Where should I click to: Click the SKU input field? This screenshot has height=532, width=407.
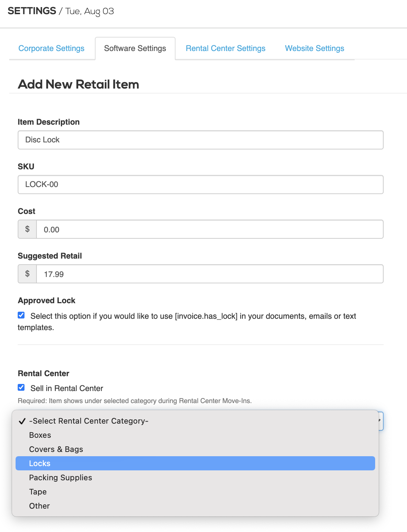click(x=201, y=185)
